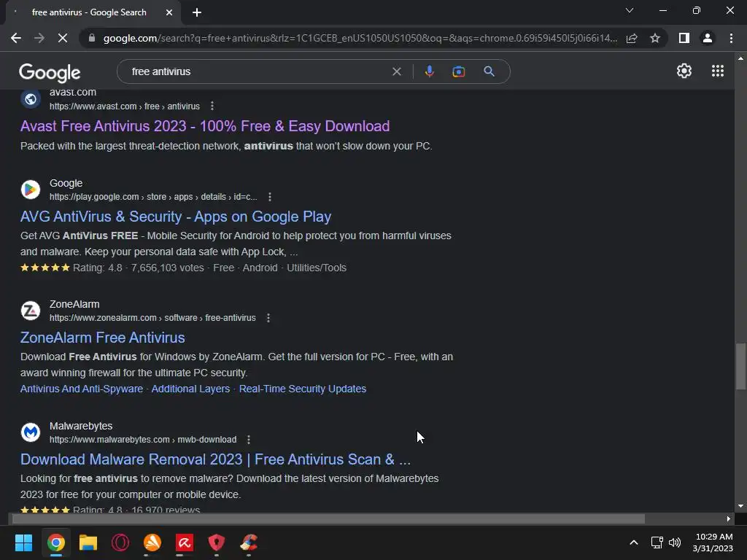The width and height of the screenshot is (747, 560).
Task: Open Additional Layers sitelink
Action: tap(190, 389)
